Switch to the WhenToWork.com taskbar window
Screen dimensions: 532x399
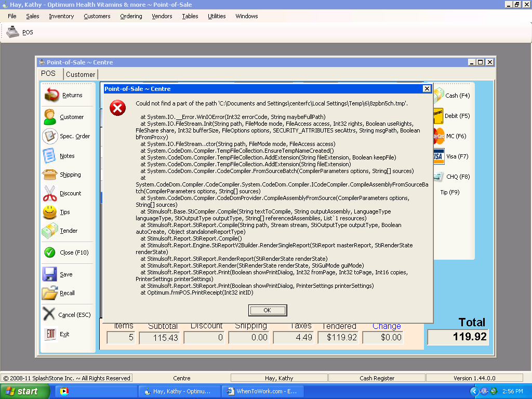click(262, 391)
